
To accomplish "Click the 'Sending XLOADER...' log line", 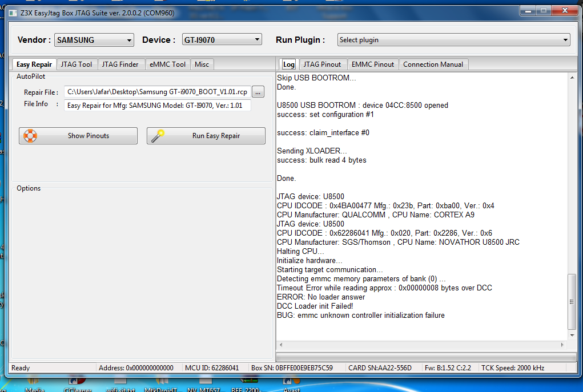I will [x=312, y=151].
